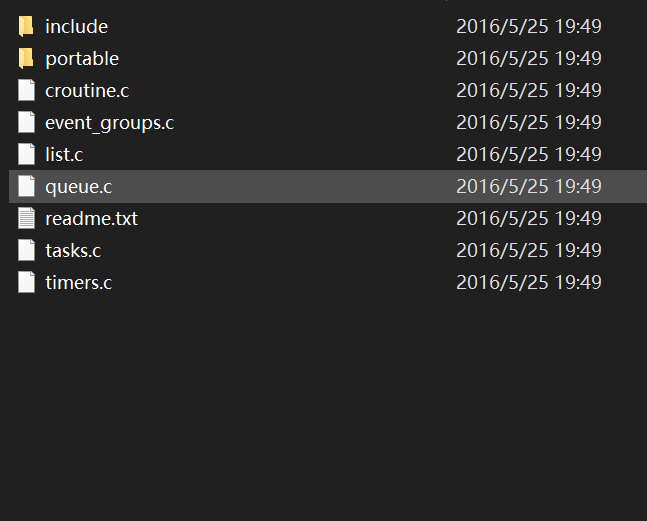The image size is (647, 521).
Task: Select the include folder name
Action: click(76, 27)
